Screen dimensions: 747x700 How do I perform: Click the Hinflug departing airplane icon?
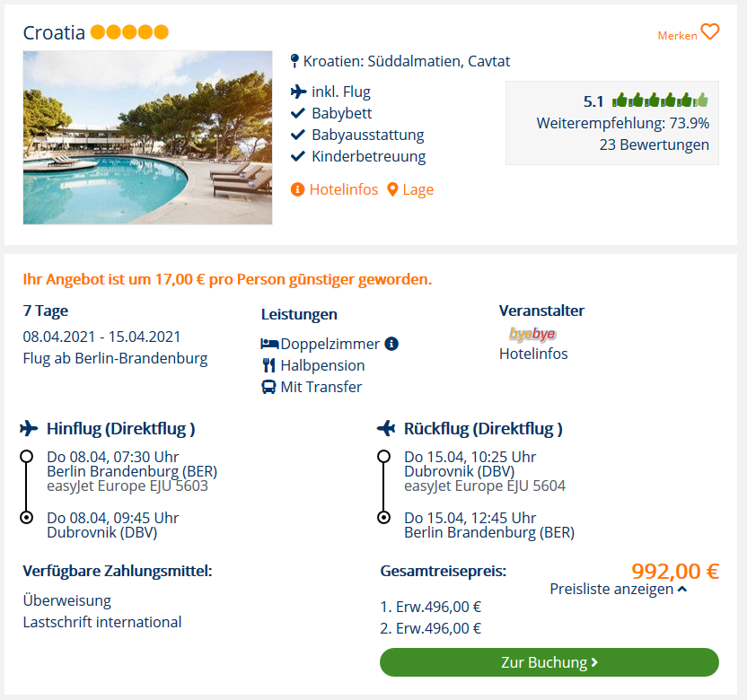pos(29,428)
